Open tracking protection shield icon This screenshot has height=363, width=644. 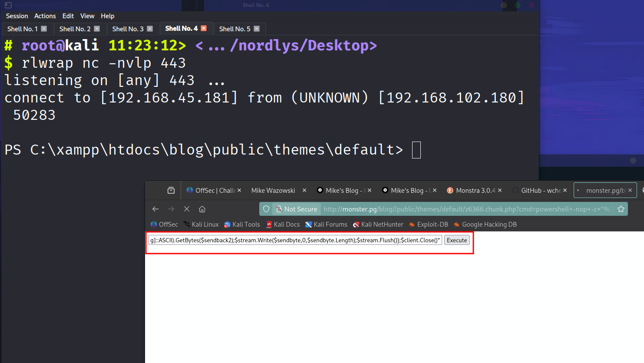(266, 209)
